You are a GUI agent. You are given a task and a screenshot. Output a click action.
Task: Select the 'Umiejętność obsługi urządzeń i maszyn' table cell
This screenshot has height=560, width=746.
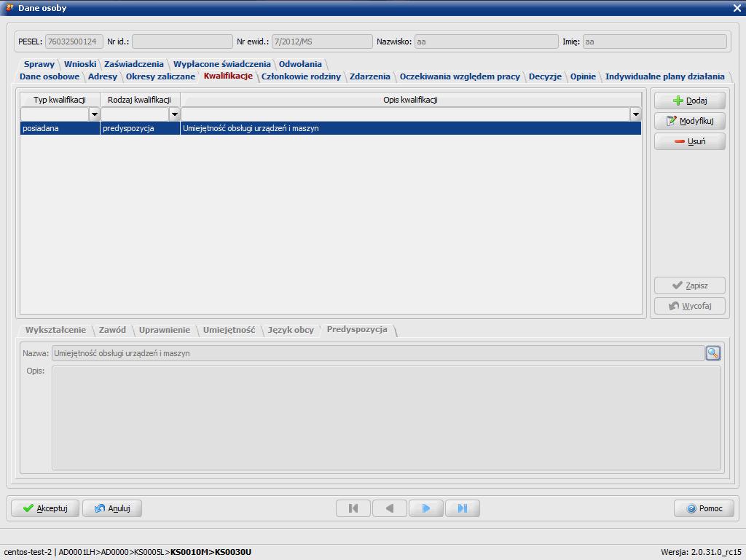(x=411, y=128)
